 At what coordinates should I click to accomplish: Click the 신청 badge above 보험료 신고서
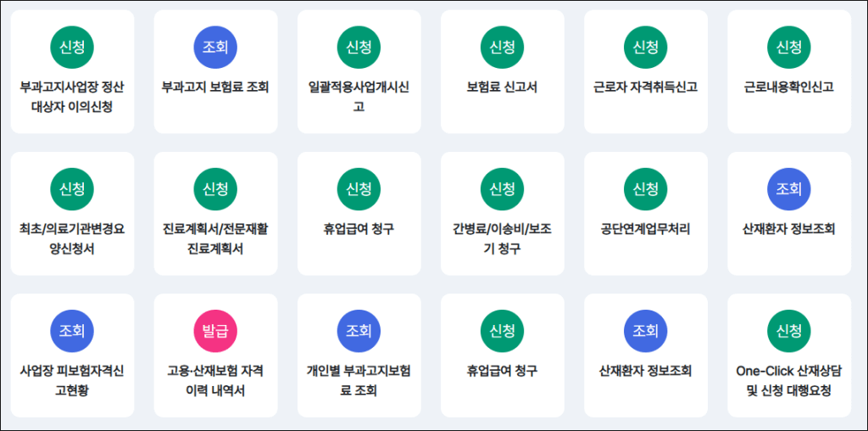click(x=502, y=48)
